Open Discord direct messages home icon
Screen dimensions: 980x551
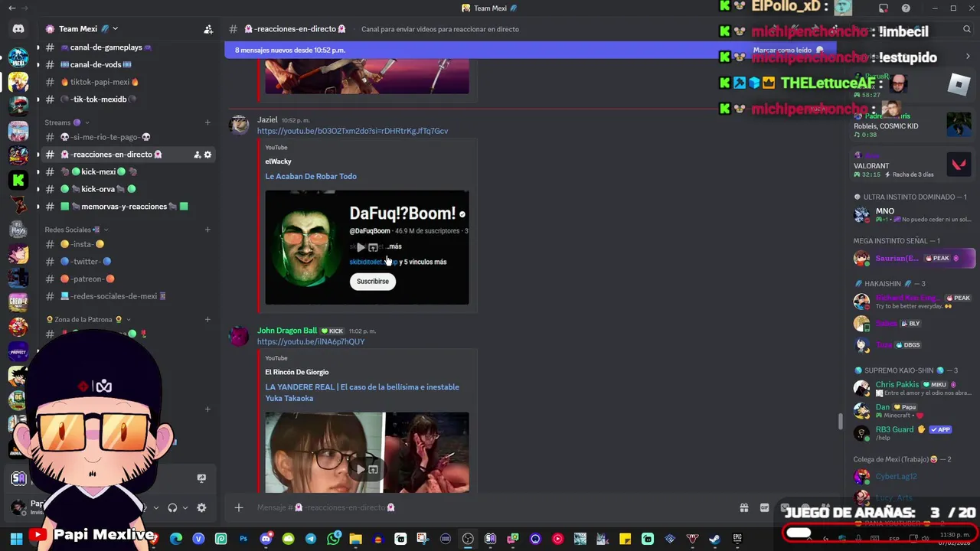[18, 29]
